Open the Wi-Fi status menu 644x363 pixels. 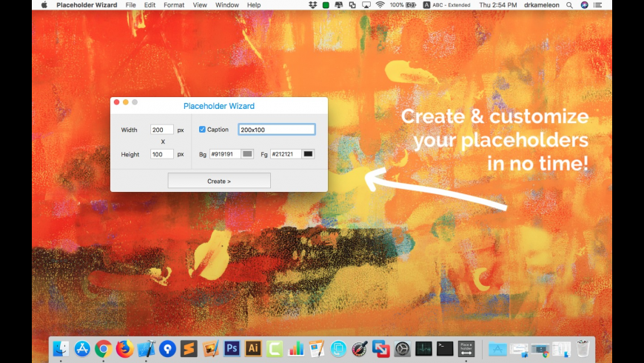coord(380,5)
